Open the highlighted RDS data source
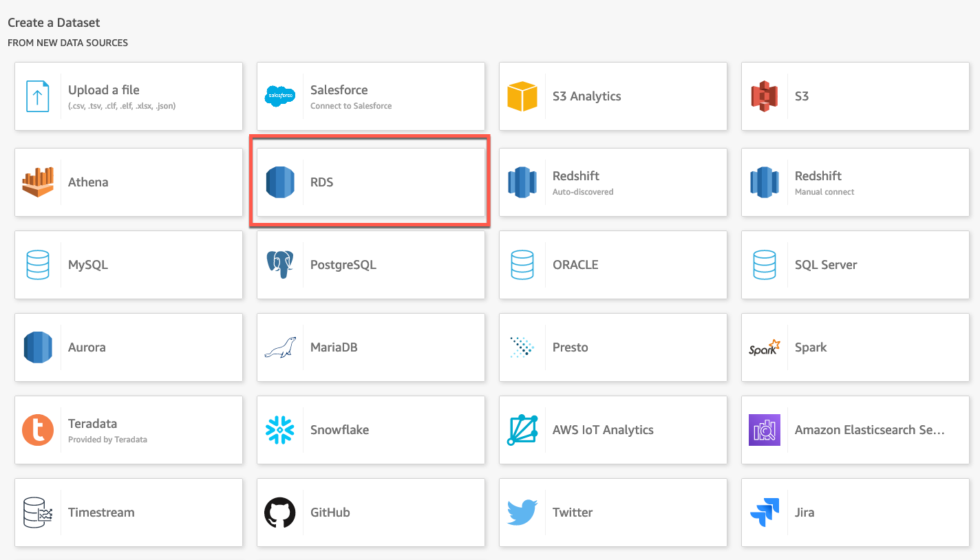Image resolution: width=980 pixels, height=560 pixels. tap(370, 182)
